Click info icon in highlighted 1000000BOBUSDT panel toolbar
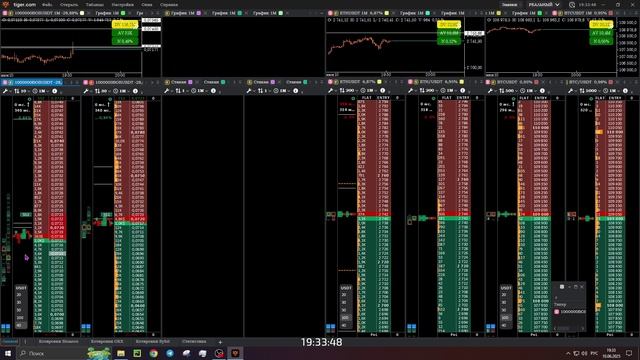This screenshot has width=640, height=360. pos(55,91)
